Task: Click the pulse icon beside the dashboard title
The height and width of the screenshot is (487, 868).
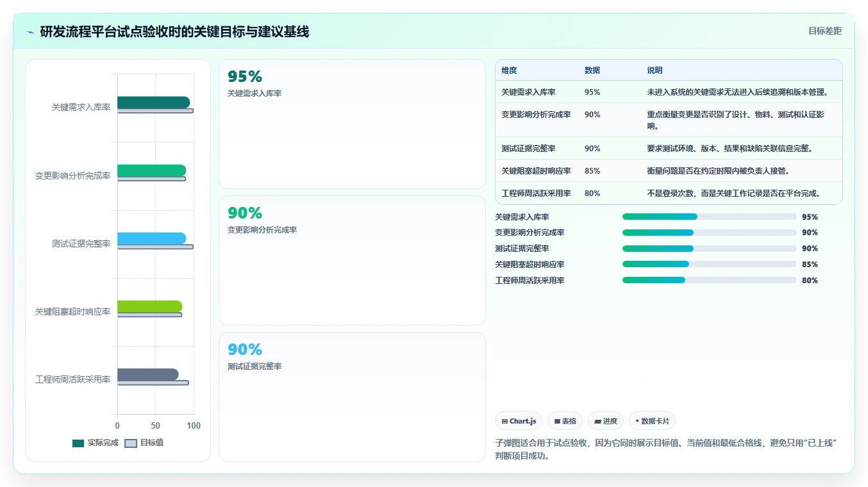Action: point(30,31)
